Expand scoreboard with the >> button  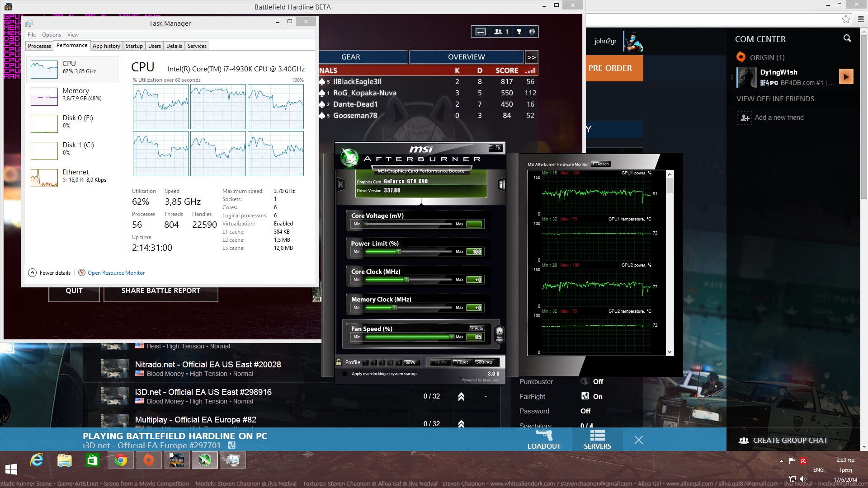tap(531, 57)
